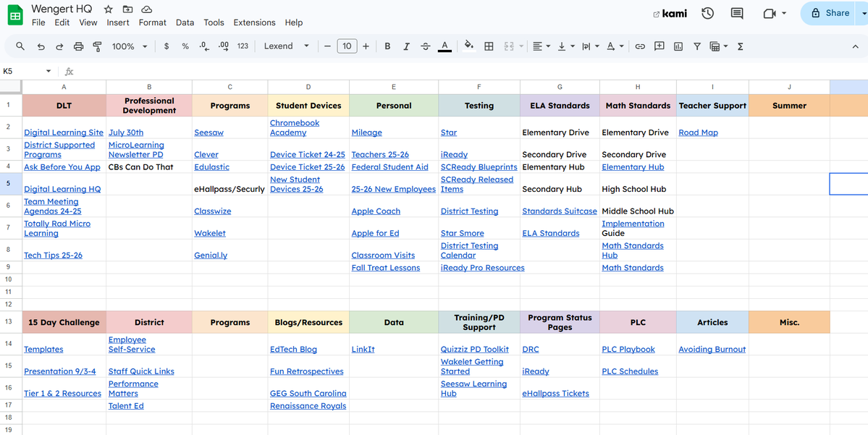Click the create a filter funnel icon
Screen dimensions: 868x435
(697, 46)
